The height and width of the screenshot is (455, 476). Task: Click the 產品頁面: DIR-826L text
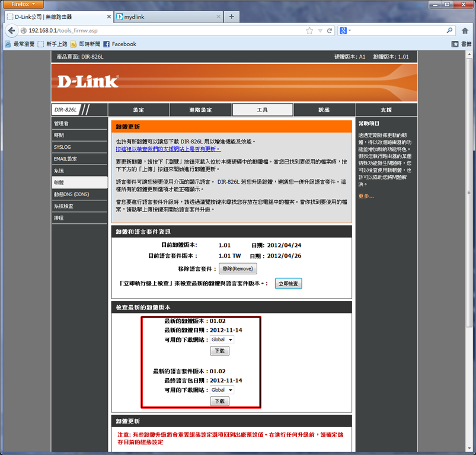pyautogui.click(x=80, y=57)
